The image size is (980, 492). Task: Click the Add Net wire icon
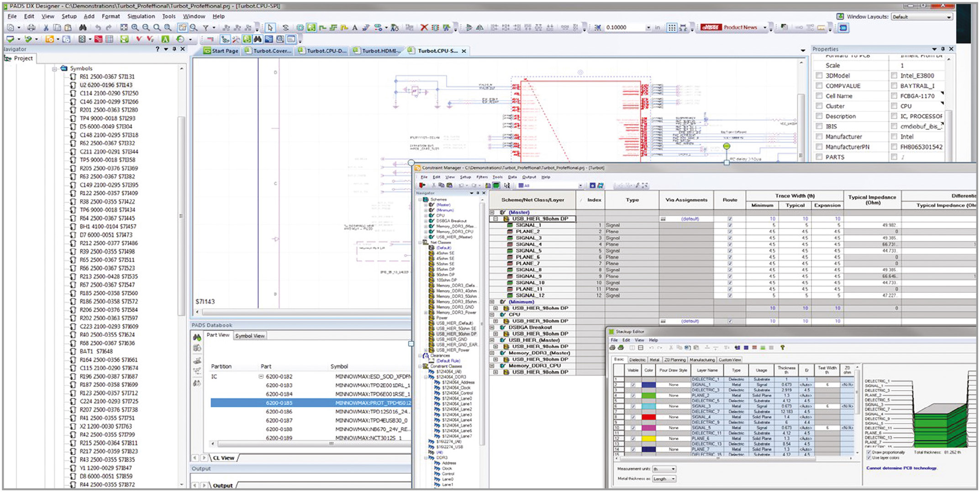click(x=322, y=28)
